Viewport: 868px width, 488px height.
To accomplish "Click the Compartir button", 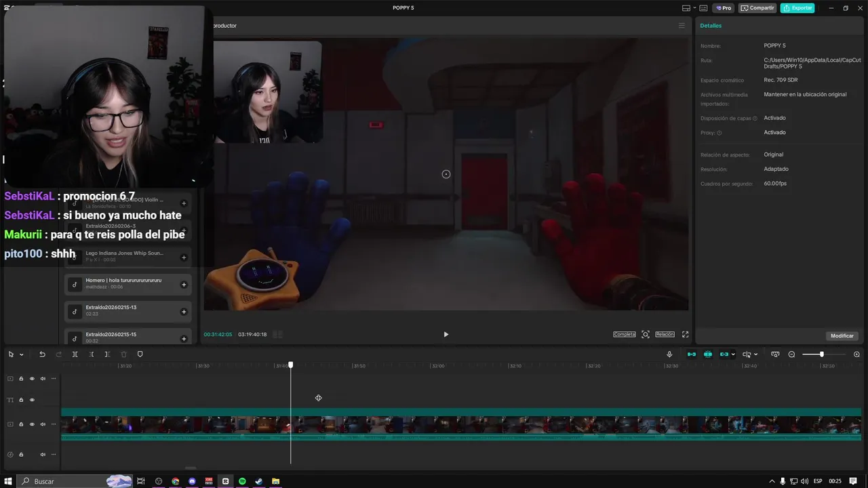I will 757,8.
